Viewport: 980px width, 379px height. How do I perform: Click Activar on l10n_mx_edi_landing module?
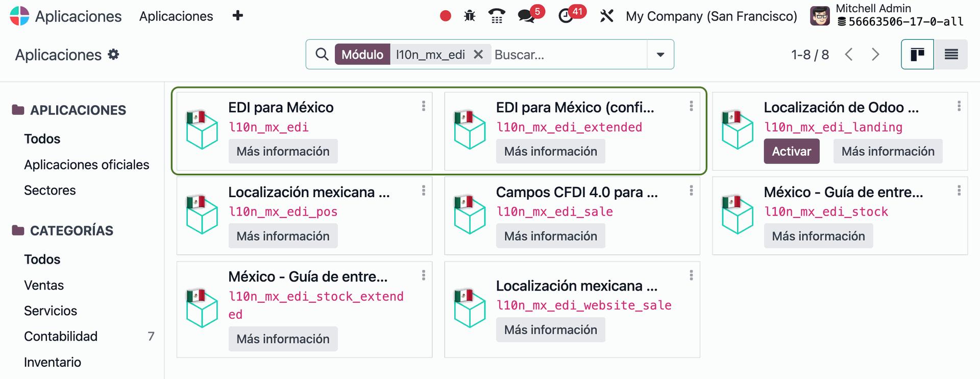[792, 151]
